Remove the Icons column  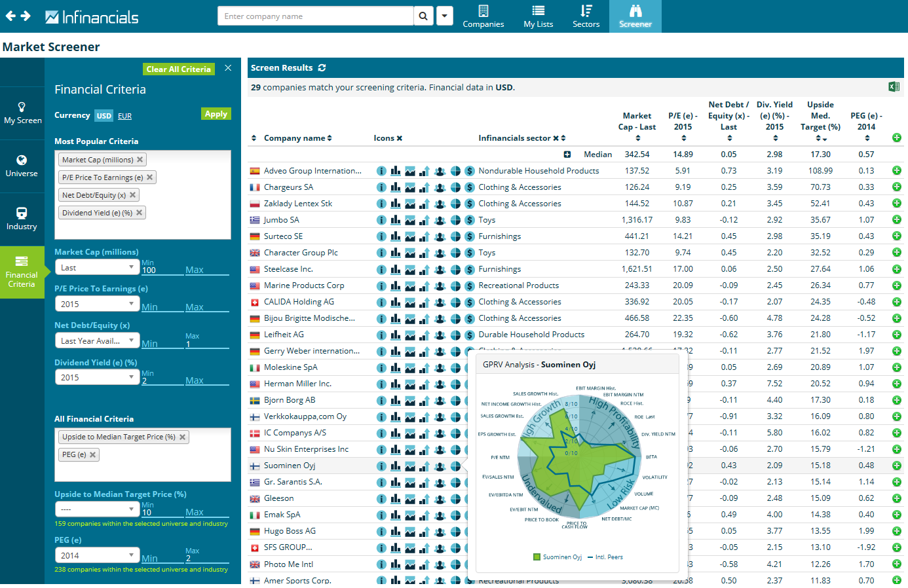[x=400, y=138]
